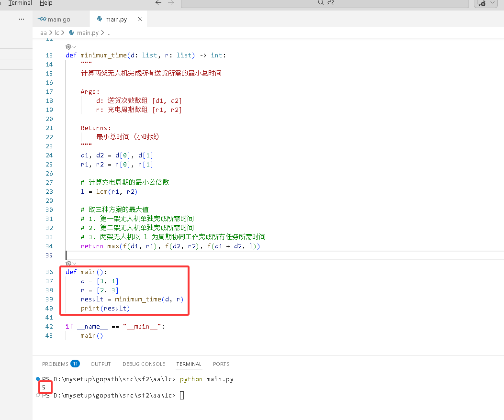Open the sidebar more actions ellipsis
The height and width of the screenshot is (420, 504).
coord(22,19)
